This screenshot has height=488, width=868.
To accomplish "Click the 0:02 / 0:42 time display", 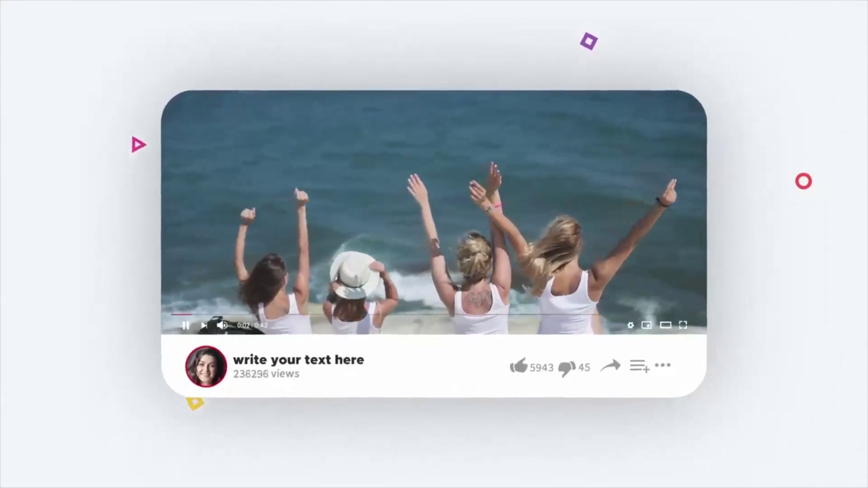I will point(252,325).
